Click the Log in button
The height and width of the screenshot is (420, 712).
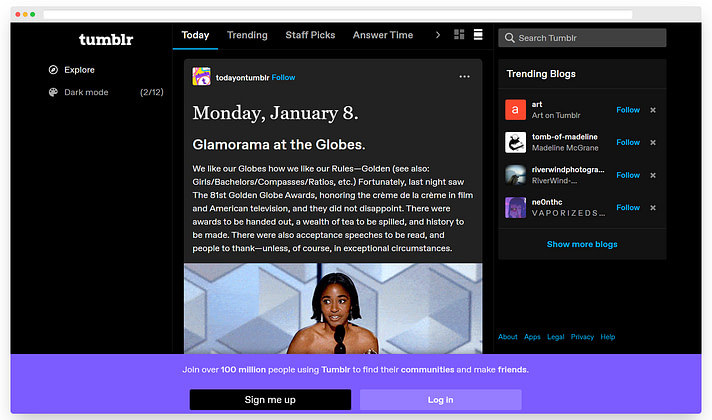tap(440, 400)
